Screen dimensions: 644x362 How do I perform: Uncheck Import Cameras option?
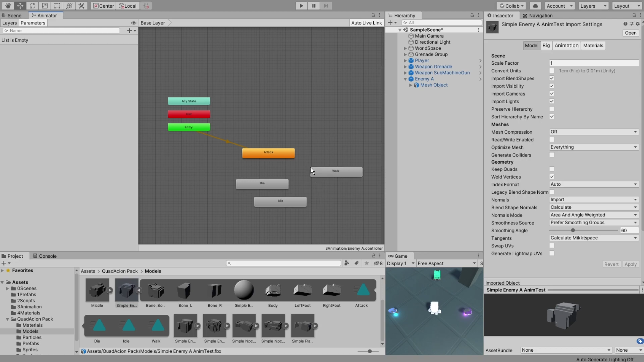(x=552, y=94)
